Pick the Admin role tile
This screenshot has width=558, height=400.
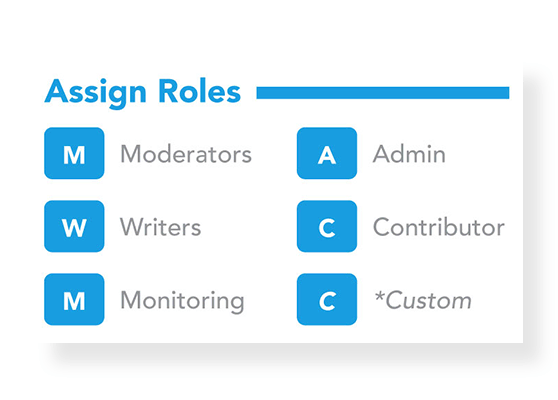point(327,153)
